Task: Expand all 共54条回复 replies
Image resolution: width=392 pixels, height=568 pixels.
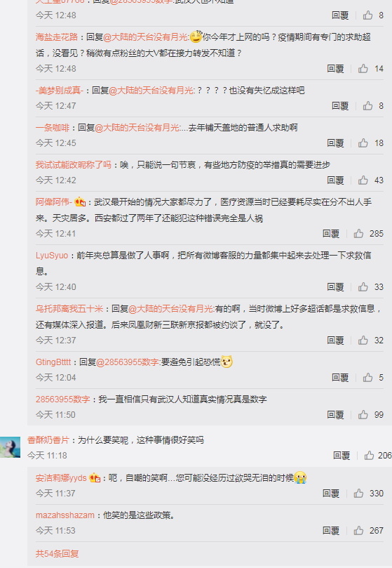Action: (x=57, y=553)
